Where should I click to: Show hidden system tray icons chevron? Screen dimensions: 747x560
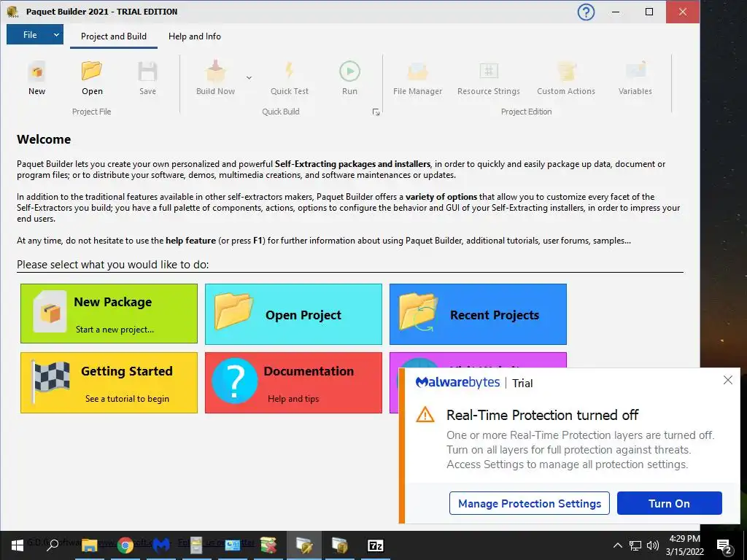pos(617,545)
